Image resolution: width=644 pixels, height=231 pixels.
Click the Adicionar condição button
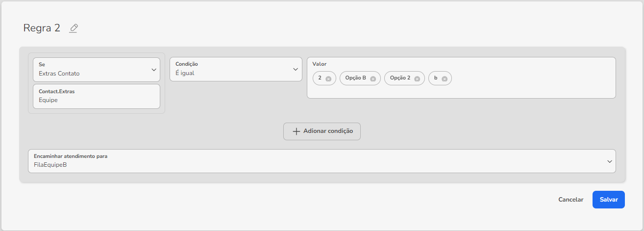click(322, 131)
